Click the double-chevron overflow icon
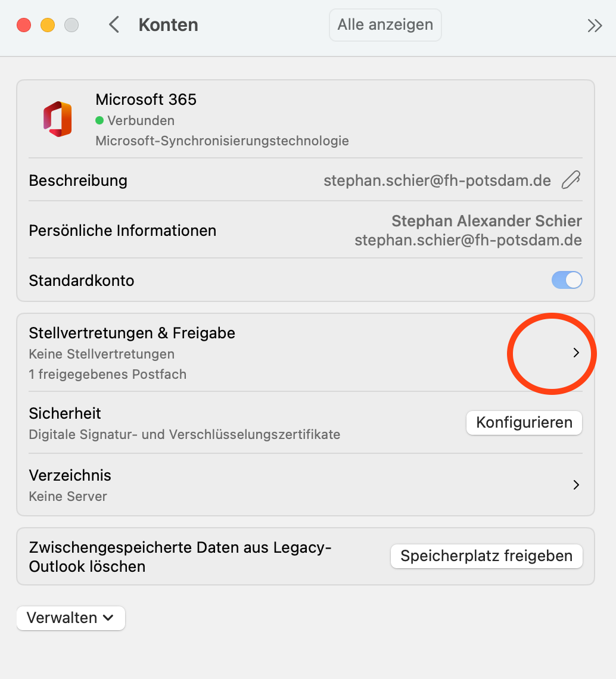This screenshot has width=616, height=679. [595, 26]
